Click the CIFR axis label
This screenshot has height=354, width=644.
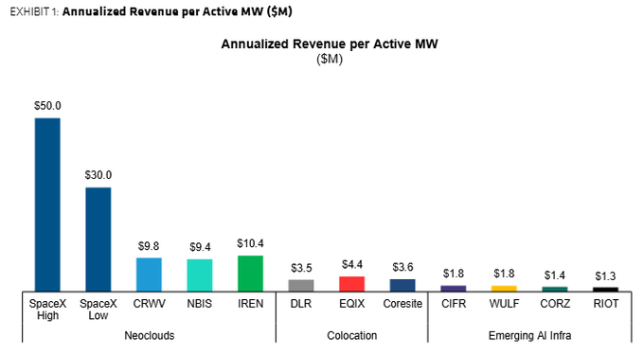(x=454, y=304)
